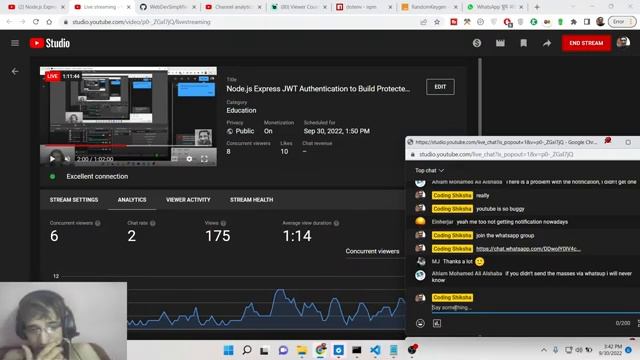This screenshot has height=360, width=640.
Task: Click the poll icon next to emoji button
Action: (437, 323)
